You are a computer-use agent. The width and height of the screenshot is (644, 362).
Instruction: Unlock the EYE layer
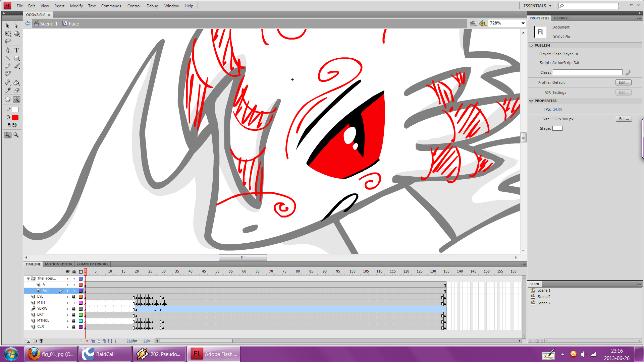tap(74, 297)
